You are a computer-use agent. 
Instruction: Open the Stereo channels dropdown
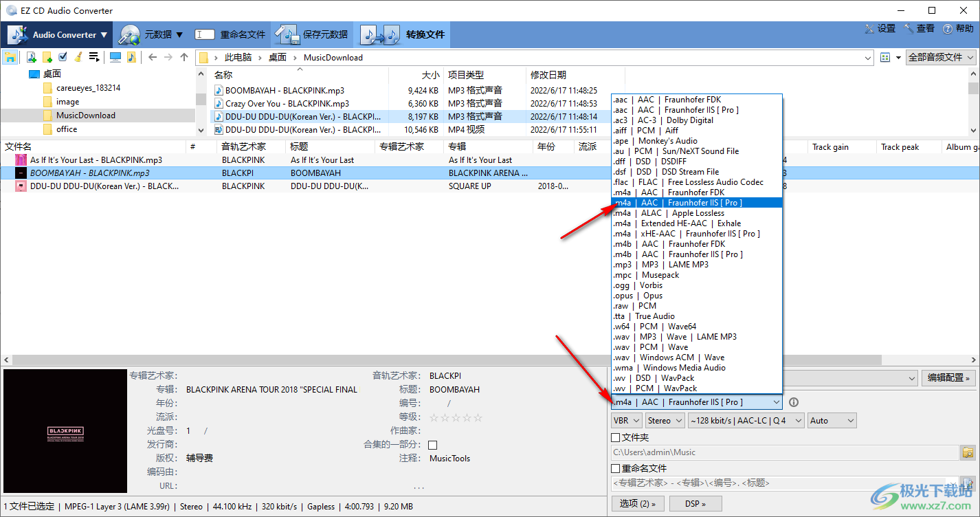pos(665,420)
